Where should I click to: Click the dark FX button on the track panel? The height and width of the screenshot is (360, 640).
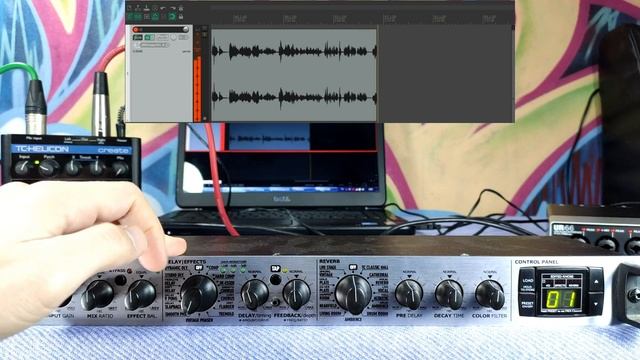(x=138, y=38)
